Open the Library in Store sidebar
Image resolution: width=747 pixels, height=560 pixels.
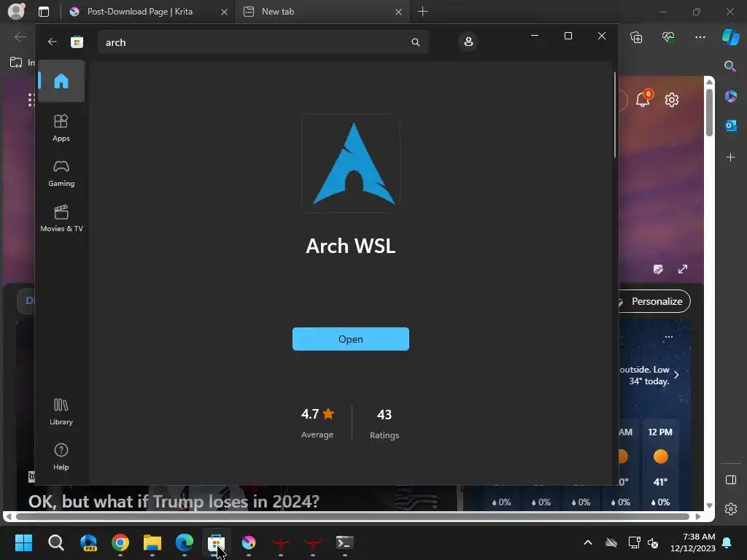pyautogui.click(x=61, y=411)
